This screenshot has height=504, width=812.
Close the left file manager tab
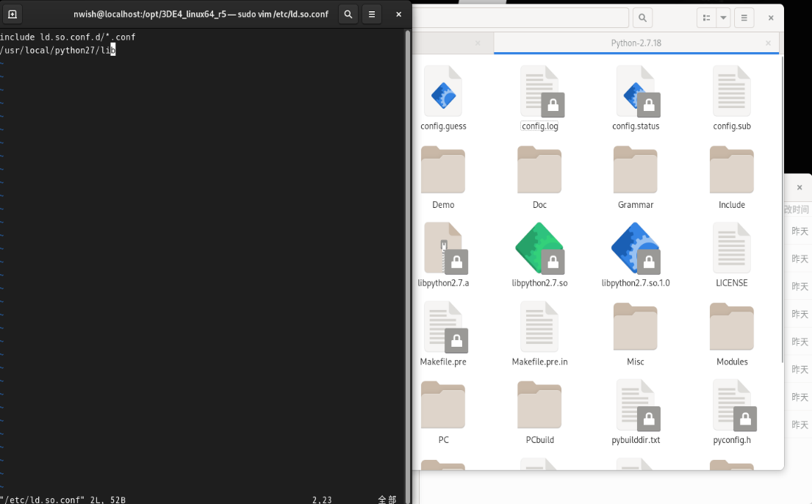tap(477, 43)
